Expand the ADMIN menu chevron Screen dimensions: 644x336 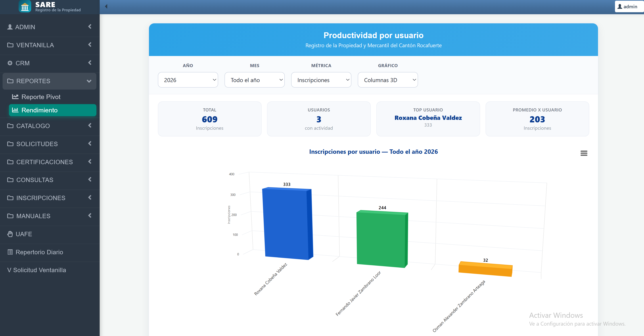90,26
